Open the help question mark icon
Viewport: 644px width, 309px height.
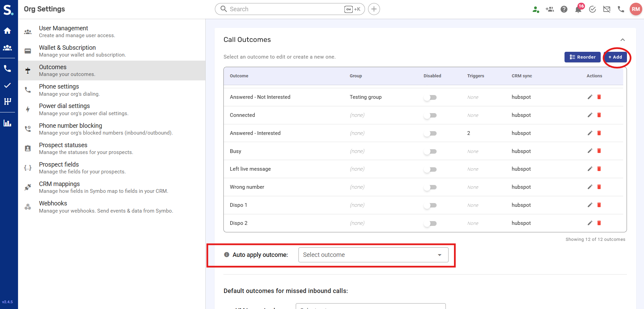coord(564,10)
